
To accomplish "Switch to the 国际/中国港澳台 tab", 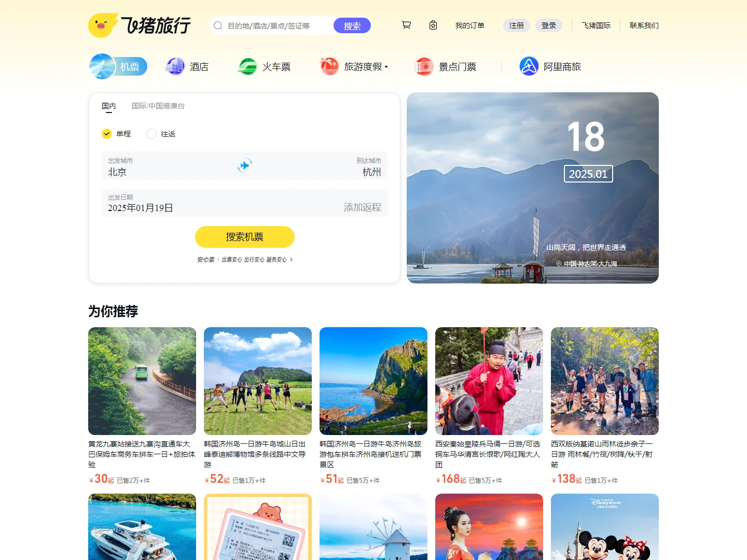I will point(158,106).
